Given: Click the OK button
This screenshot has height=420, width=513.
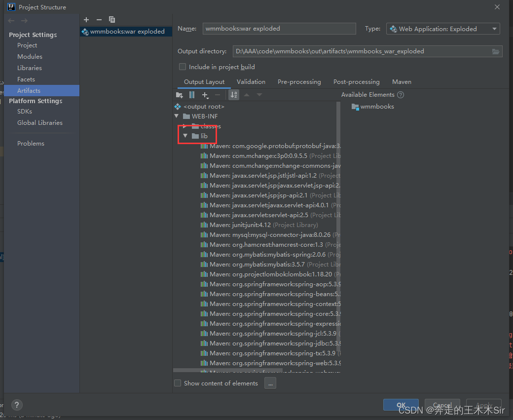Looking at the screenshot, I should [x=401, y=405].
